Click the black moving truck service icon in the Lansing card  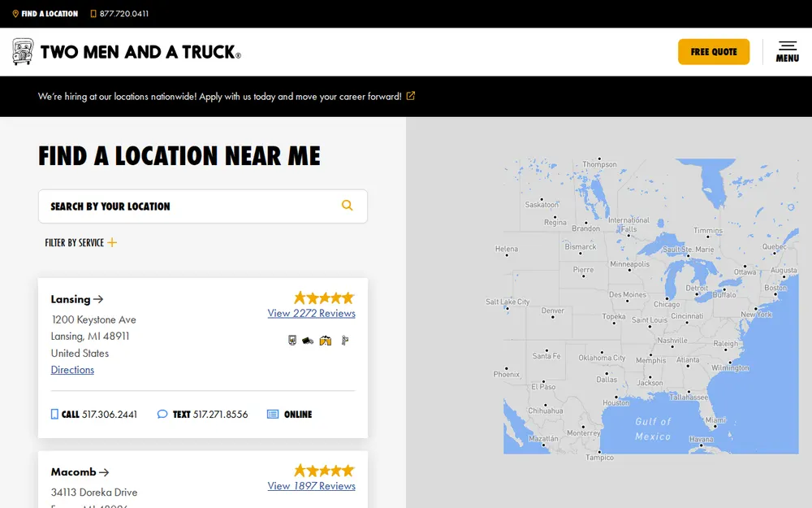pos(308,341)
